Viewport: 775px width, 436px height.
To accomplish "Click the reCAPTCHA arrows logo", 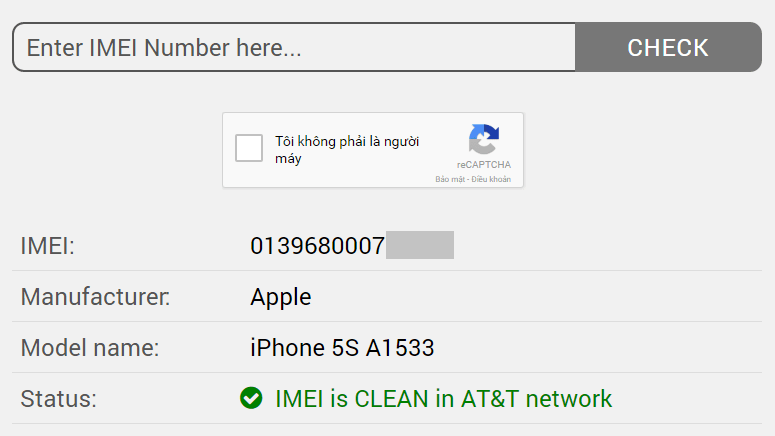I will point(484,139).
